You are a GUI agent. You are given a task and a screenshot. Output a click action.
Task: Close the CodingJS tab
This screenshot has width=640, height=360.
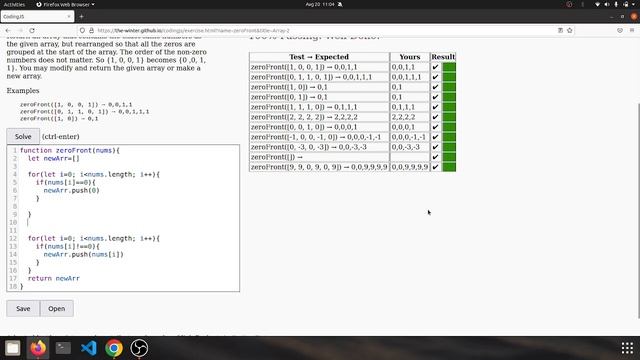point(69,16)
